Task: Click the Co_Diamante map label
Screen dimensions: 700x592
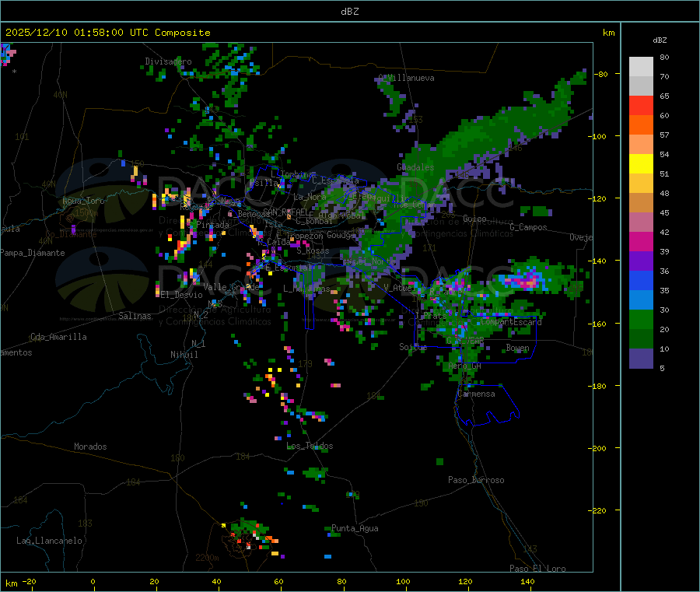Action: click(x=71, y=234)
